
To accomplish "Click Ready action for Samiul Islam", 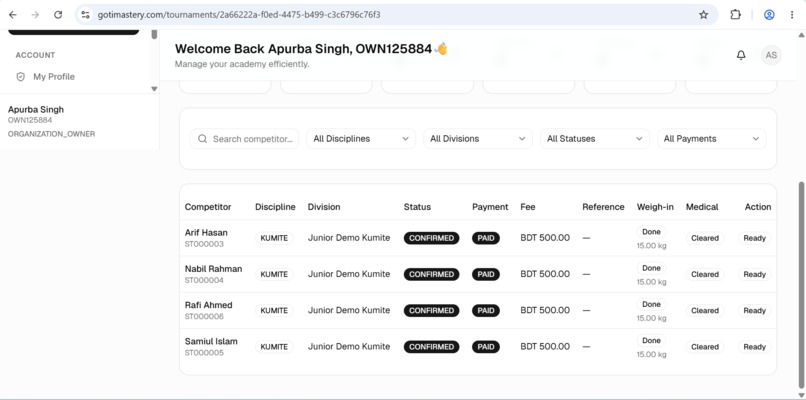I will (x=754, y=347).
